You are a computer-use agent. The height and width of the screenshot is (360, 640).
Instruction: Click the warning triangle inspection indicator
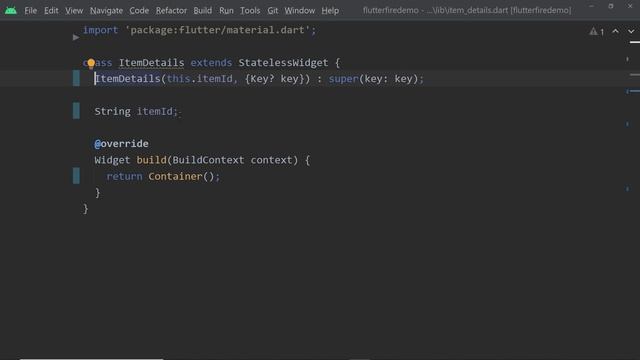click(593, 31)
